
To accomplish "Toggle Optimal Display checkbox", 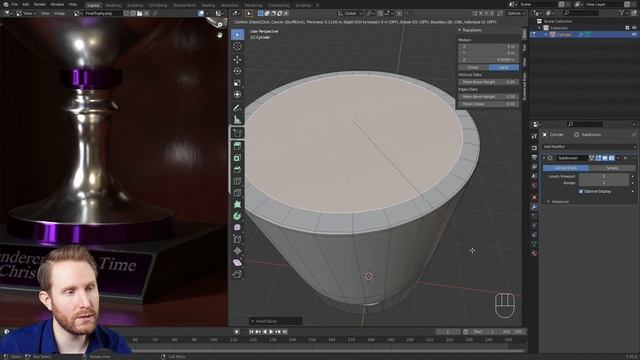I will click(581, 191).
